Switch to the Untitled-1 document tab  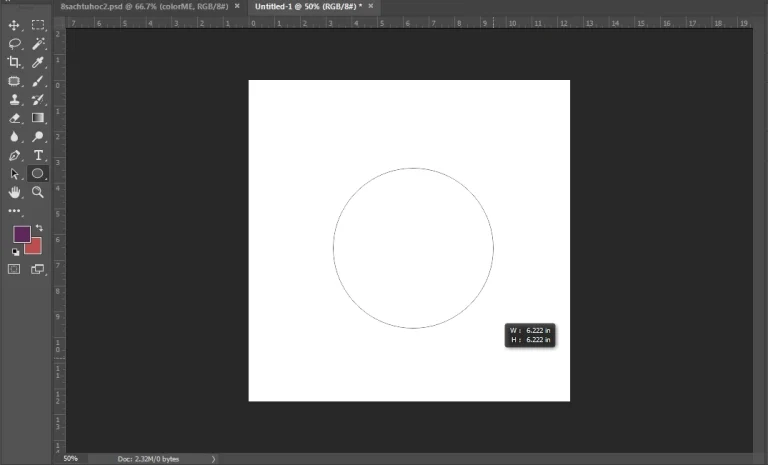pos(308,6)
